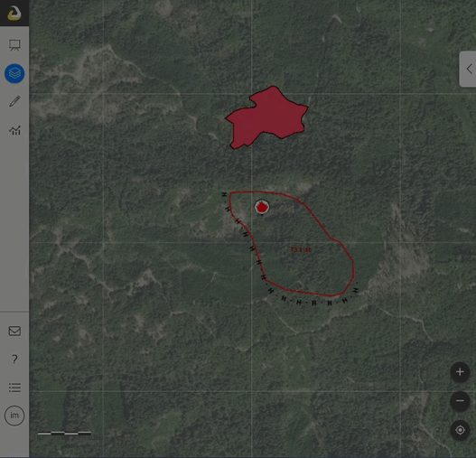The height and width of the screenshot is (458, 476).
Task: Open help with the question mark
Action: coord(14,359)
